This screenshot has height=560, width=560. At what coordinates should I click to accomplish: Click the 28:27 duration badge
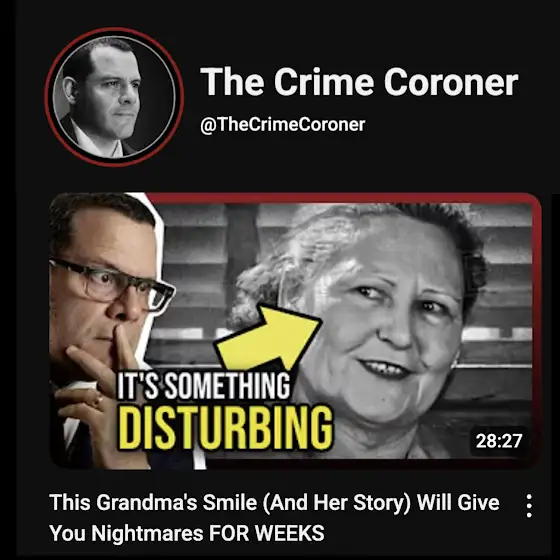(499, 441)
